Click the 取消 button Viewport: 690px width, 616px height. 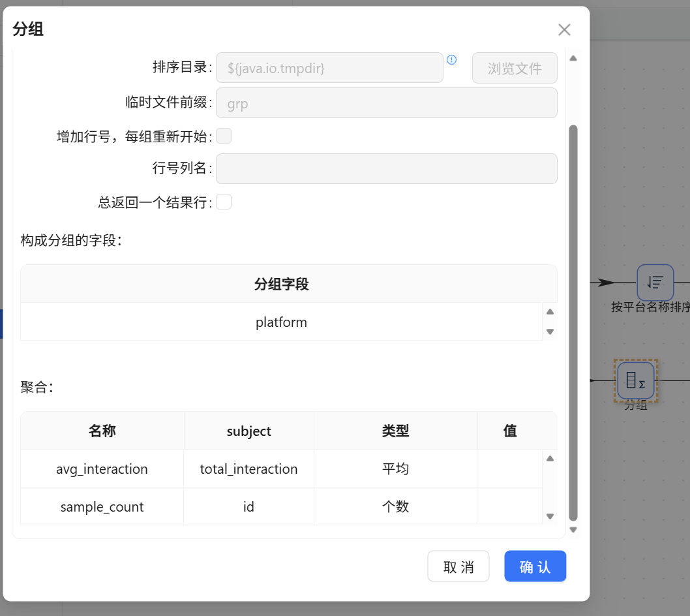point(458,566)
